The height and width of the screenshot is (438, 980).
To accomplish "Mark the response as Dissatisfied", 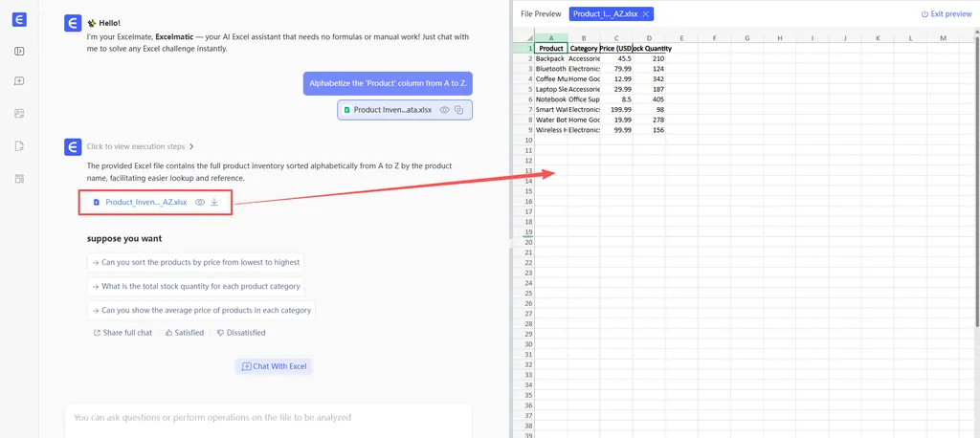I will 241,333.
